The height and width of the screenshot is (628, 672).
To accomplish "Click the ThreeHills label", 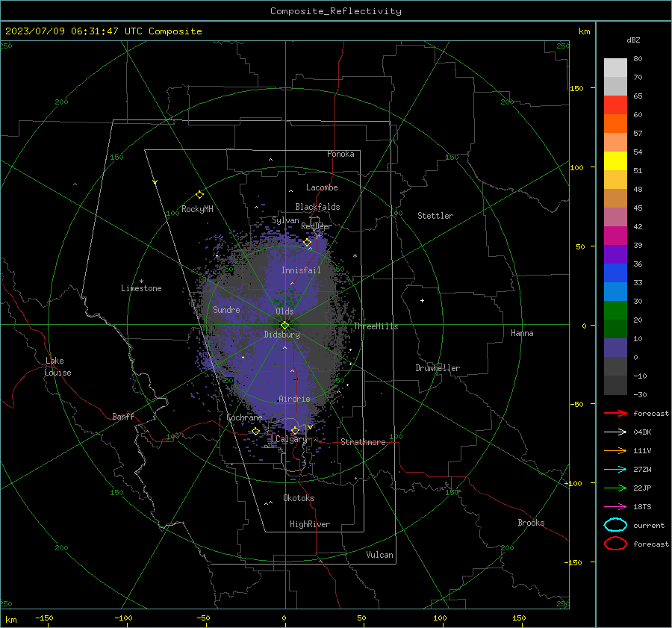I will pyautogui.click(x=376, y=326).
